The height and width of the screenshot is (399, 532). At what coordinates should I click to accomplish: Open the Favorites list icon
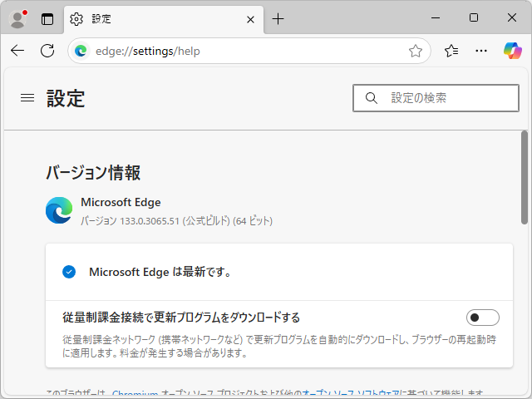(x=451, y=51)
